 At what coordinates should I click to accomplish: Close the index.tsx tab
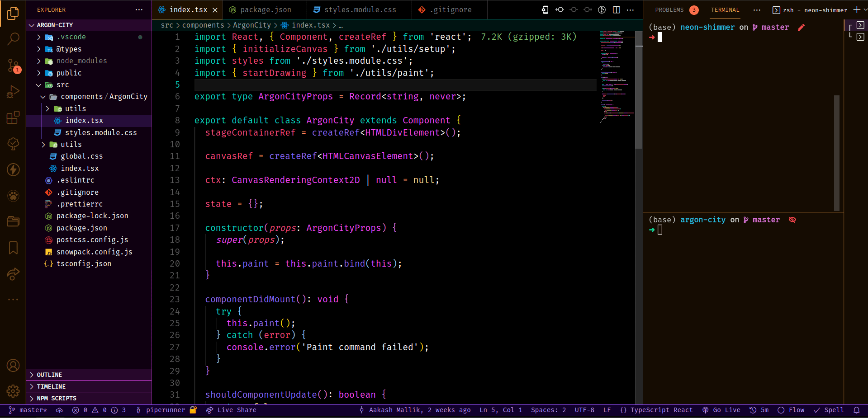215,10
